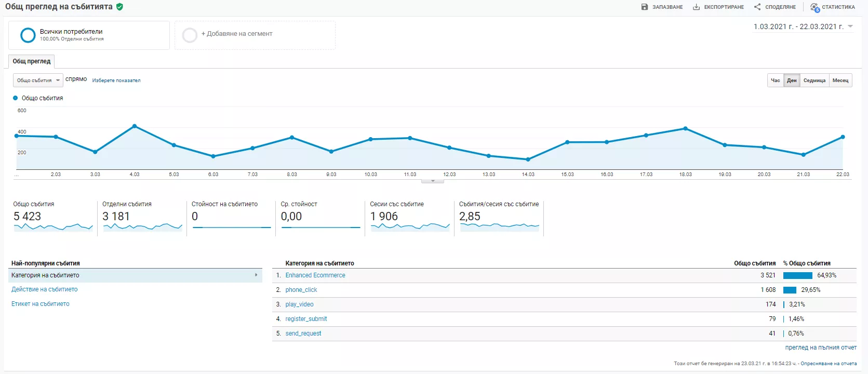This screenshot has width=868, height=374.
Task: Switch chart granularity to Седмица
Action: pyautogui.click(x=814, y=81)
